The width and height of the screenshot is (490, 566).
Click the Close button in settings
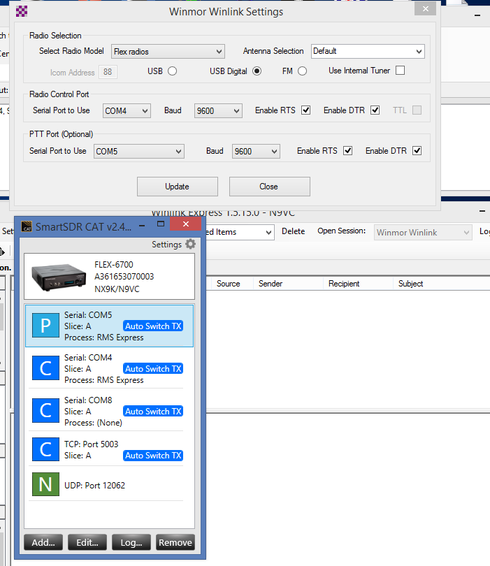[269, 187]
